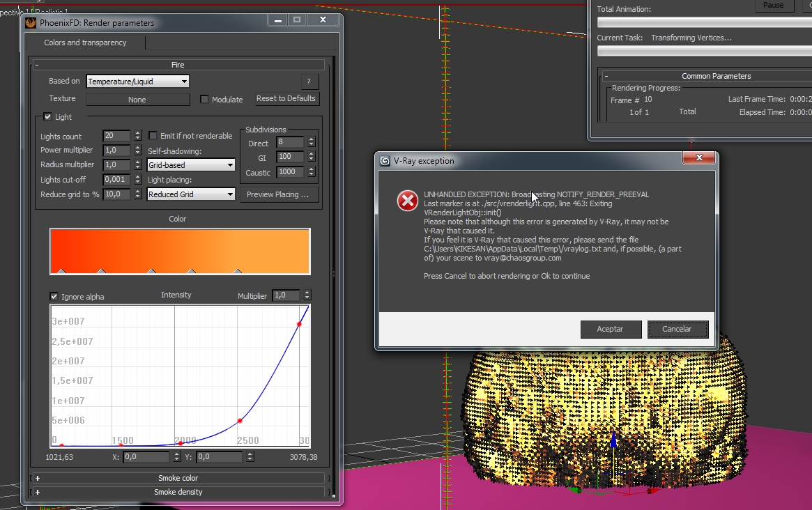Click the PhoenixFD icon in the title bar
Image resolution: width=812 pixels, height=510 pixels.
coord(31,23)
